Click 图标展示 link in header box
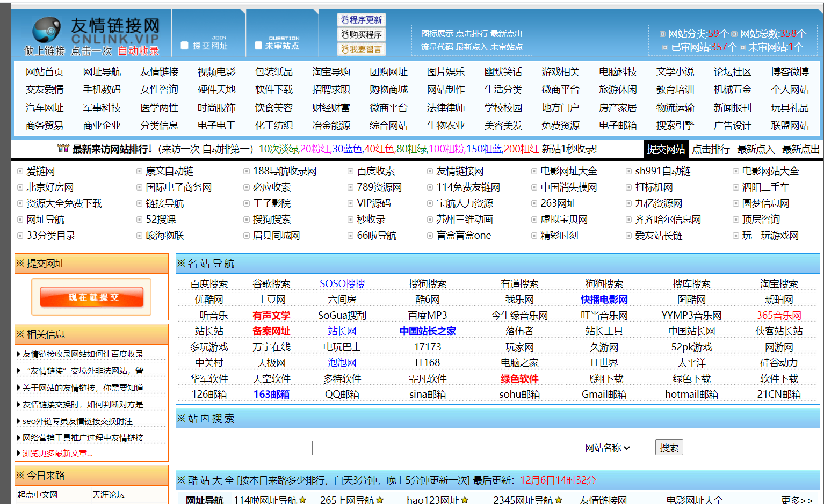824x504 pixels. (x=437, y=33)
